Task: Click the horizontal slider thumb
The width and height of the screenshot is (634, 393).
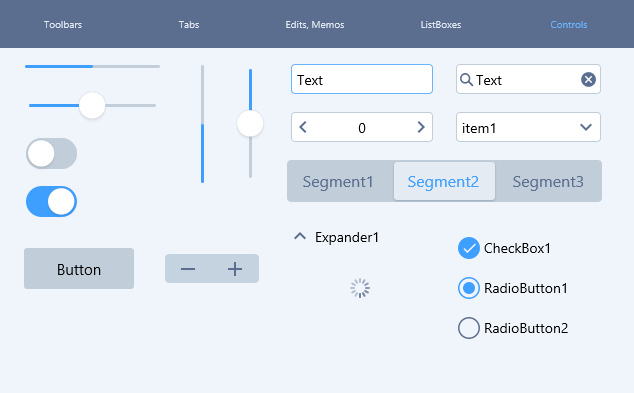Action: (92, 106)
